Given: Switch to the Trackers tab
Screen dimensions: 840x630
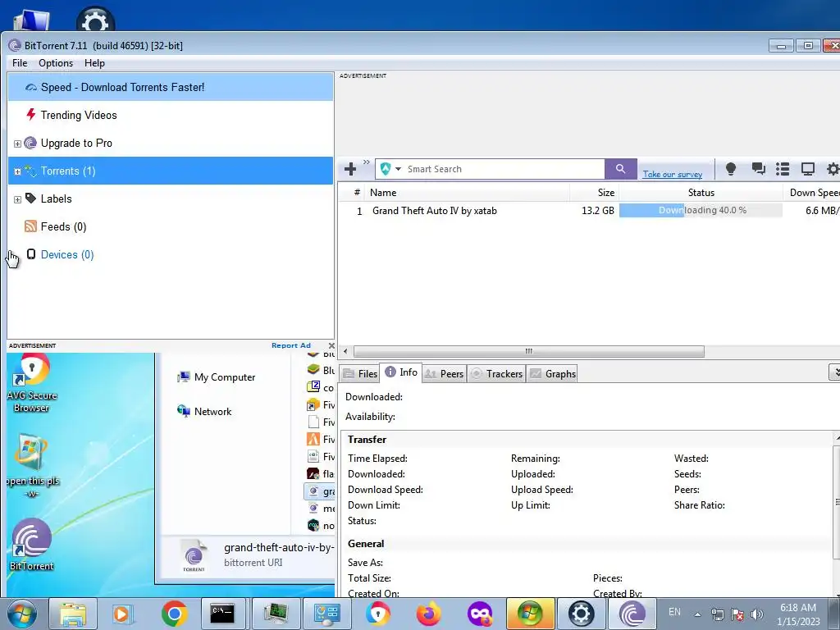Looking at the screenshot, I should [x=496, y=373].
